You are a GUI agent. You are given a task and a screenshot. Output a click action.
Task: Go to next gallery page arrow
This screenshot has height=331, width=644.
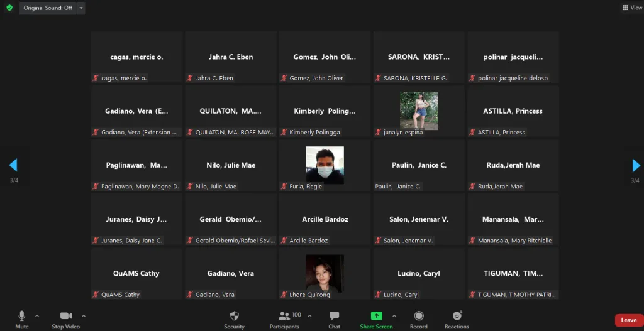coord(636,165)
